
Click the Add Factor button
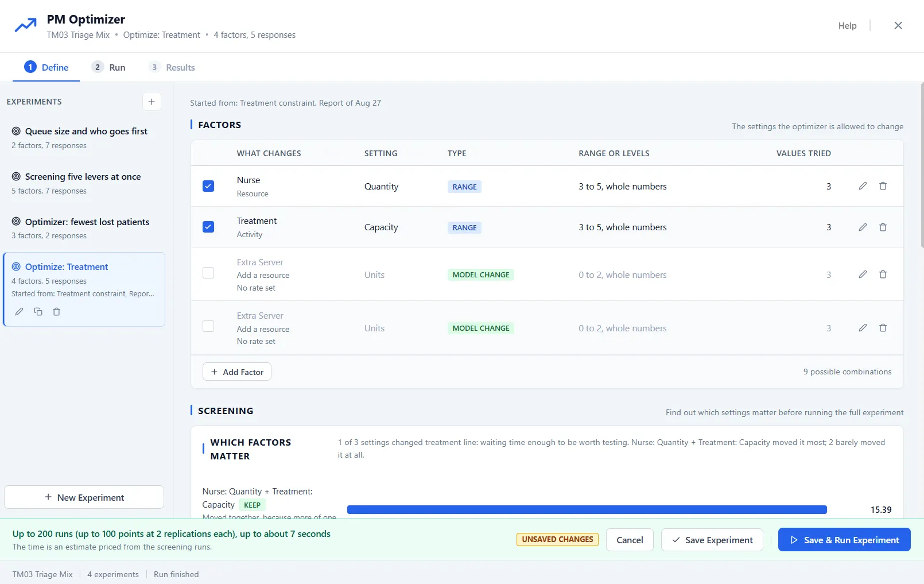(x=237, y=372)
